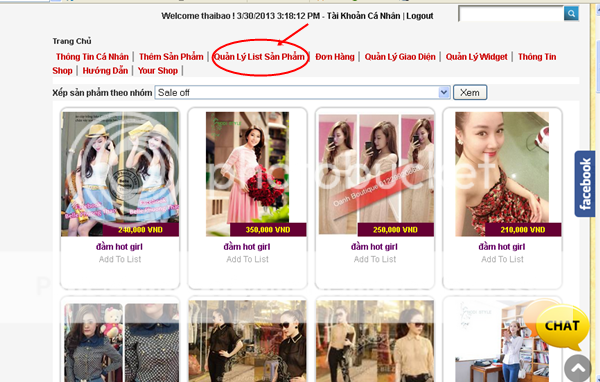Click the Welcome thaibao greeting text
Viewport: 600px width, 382px height.
[x=198, y=16]
